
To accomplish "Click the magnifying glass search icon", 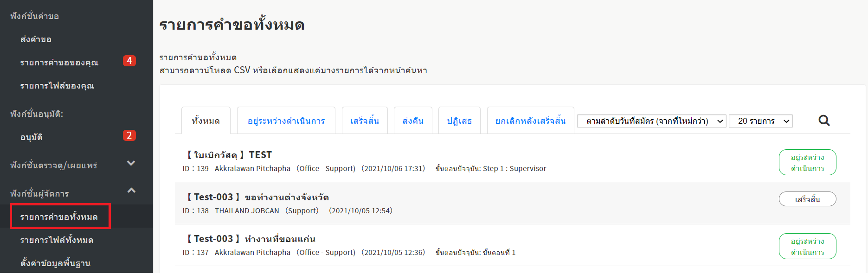I will [x=823, y=121].
